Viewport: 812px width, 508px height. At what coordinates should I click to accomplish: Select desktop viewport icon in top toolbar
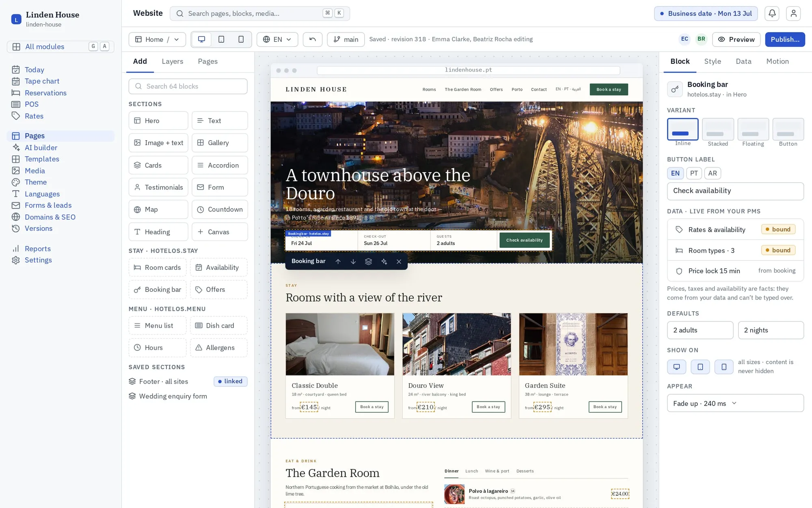tap(201, 39)
